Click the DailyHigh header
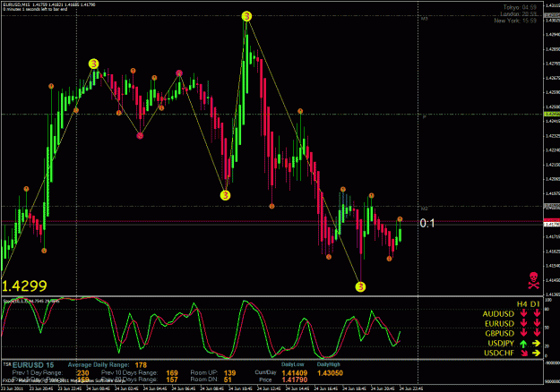 click(329, 364)
